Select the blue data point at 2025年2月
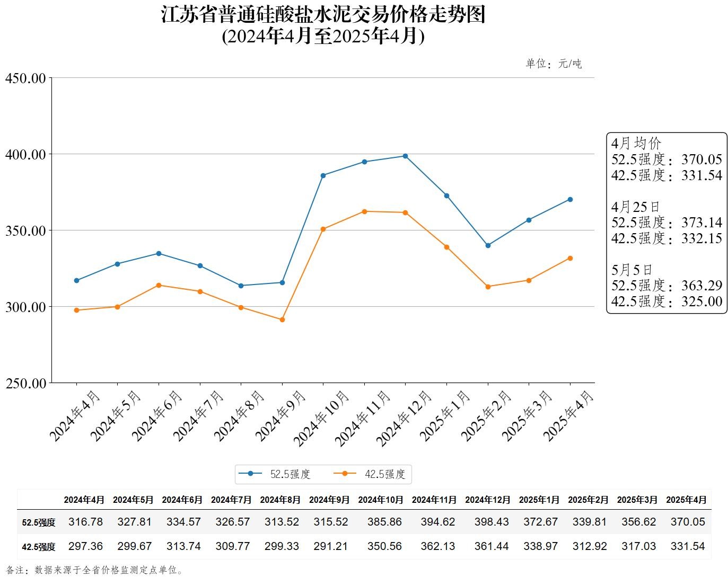The height and width of the screenshot is (586, 728). [x=488, y=245]
